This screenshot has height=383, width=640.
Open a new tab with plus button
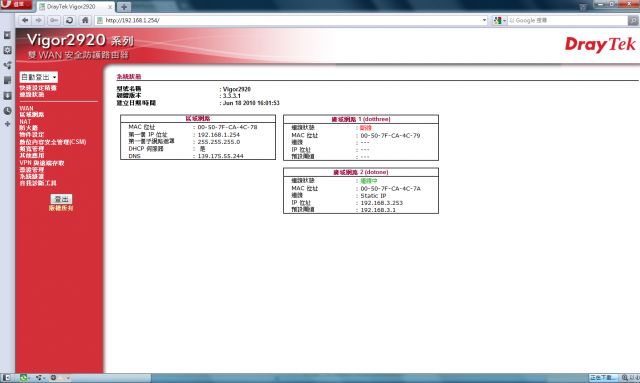(x=124, y=7)
